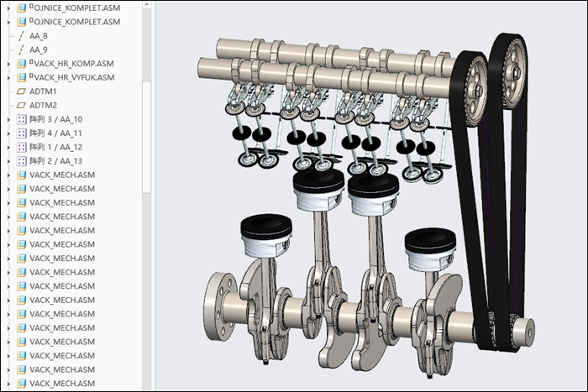Viewport: 588px width, 392px height.
Task: Click the AA_8 axis icon
Action: [22, 36]
